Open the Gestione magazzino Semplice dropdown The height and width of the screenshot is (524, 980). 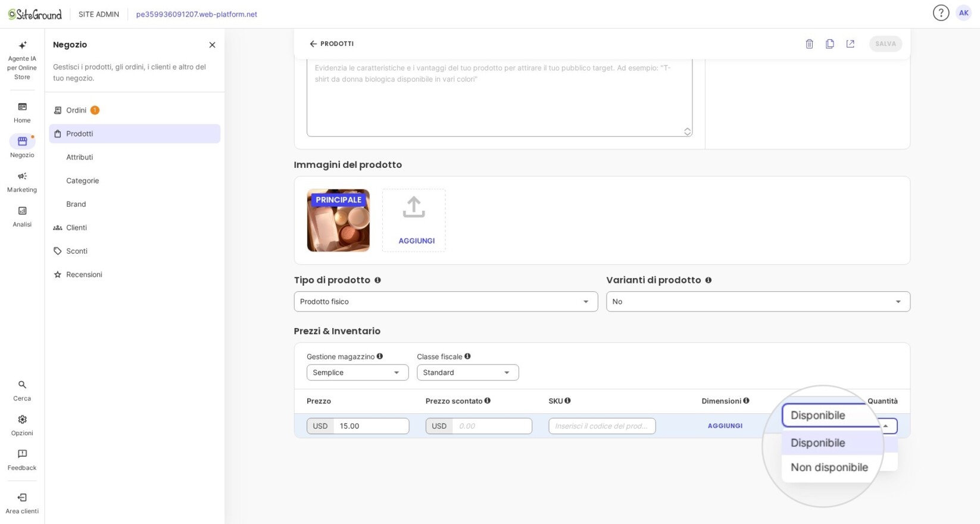(357, 372)
